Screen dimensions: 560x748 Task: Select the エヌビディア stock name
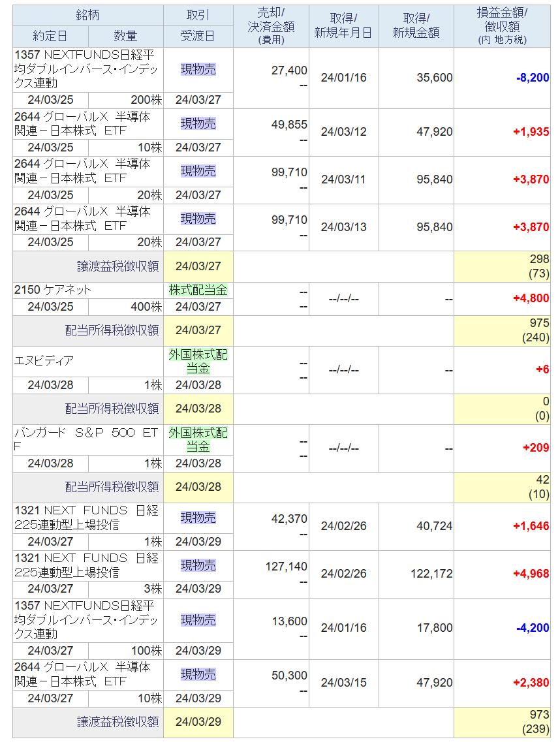point(44,361)
